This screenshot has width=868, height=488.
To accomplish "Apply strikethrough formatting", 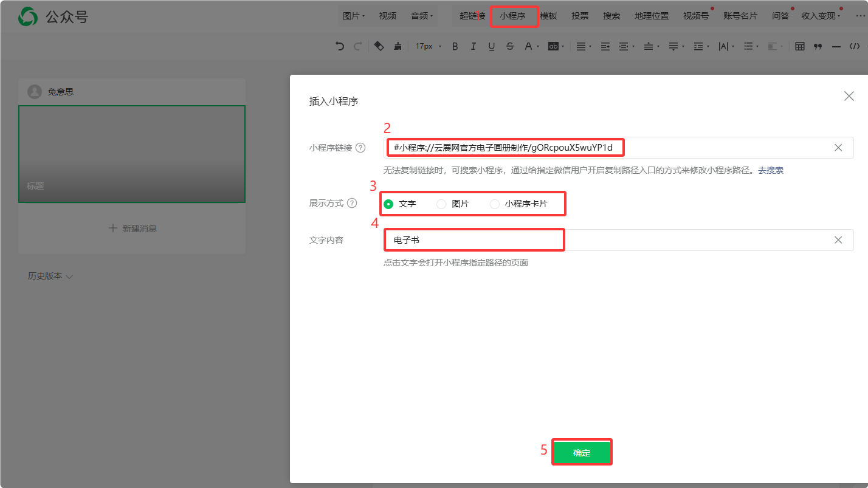I will point(509,46).
